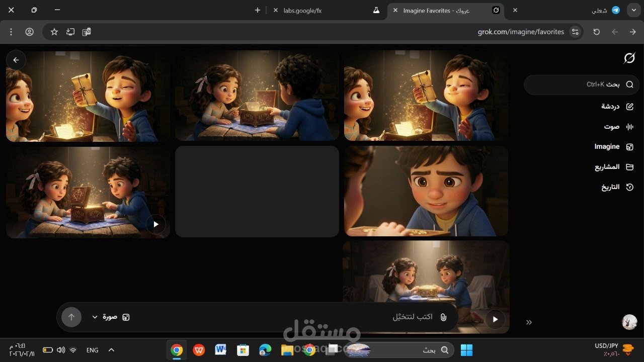Image resolution: width=644 pixels, height=362 pixels.
Task: Click the translate page icon
Action: coord(87,32)
